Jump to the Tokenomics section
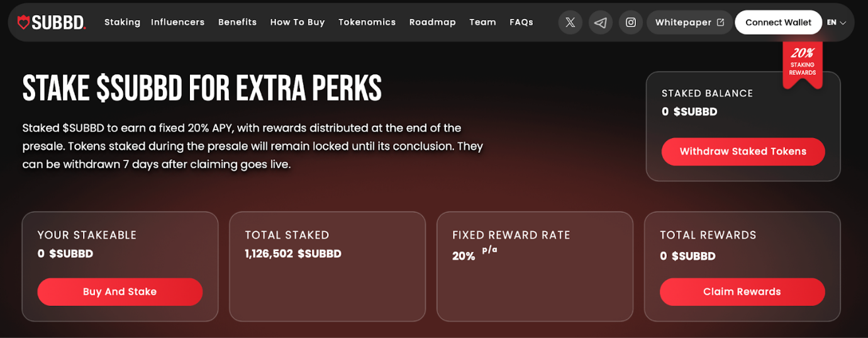The image size is (868, 338). 367,22
